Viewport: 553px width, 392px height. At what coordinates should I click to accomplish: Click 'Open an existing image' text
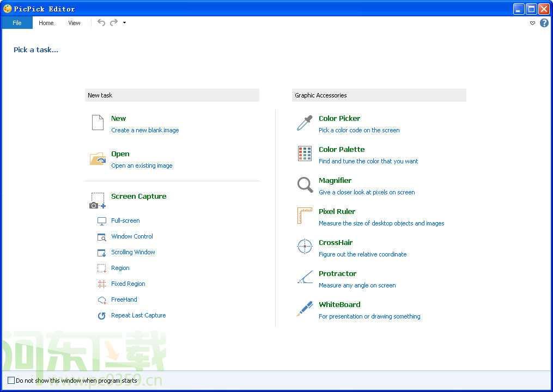click(142, 166)
